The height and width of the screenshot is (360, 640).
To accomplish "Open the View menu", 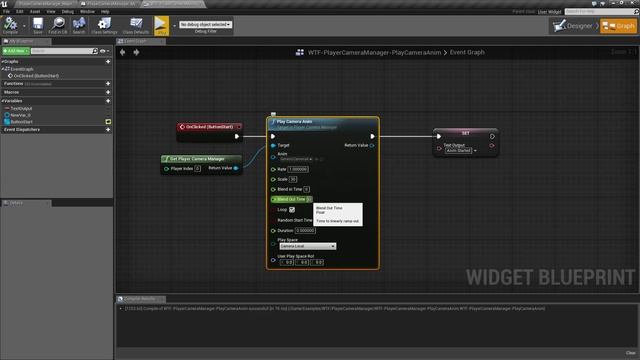I will coord(51,11).
